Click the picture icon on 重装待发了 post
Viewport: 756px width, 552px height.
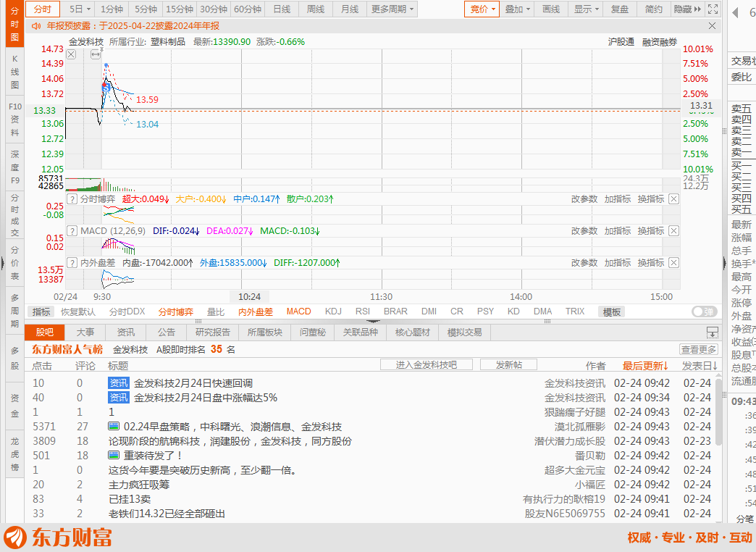[114, 456]
